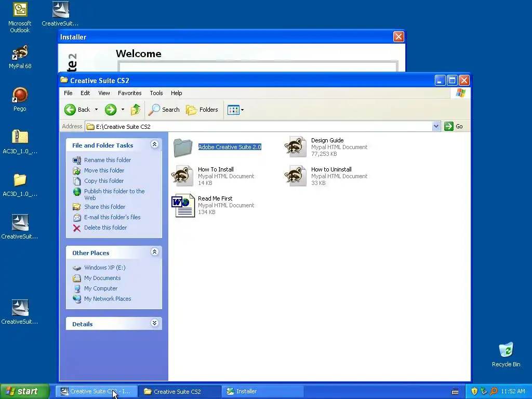Click Delete this folder
The width and height of the screenshot is (532, 399).
click(105, 228)
